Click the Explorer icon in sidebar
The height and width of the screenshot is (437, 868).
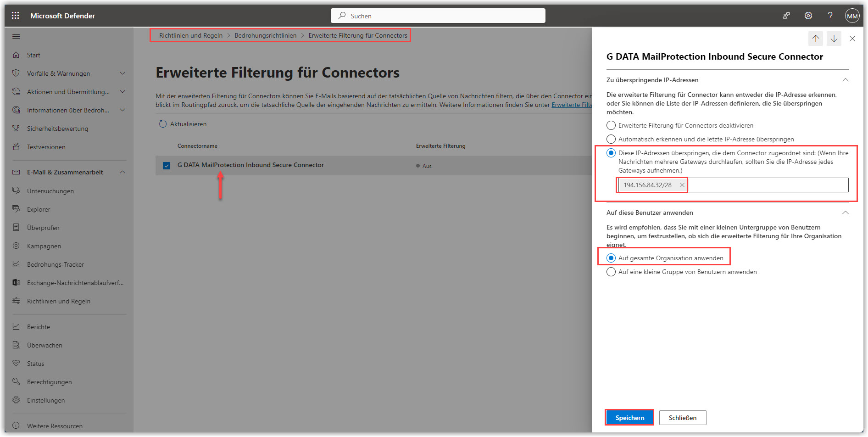[16, 209]
